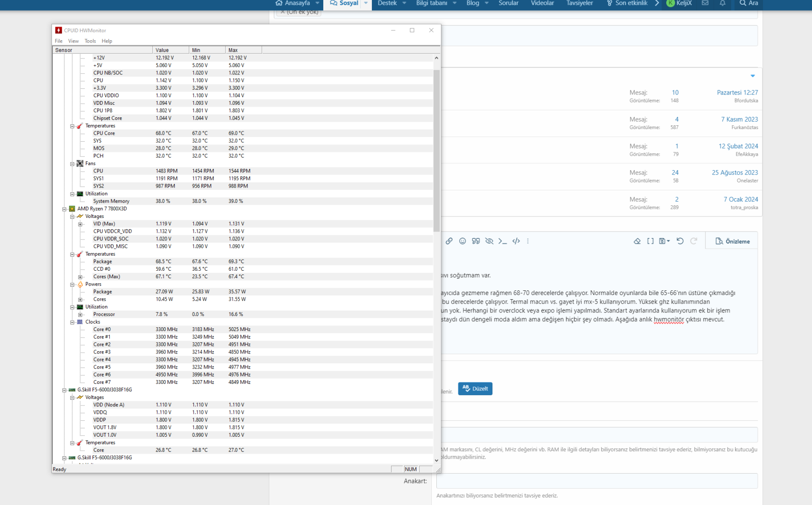Click the AMD Ryzen 7 7800X3D chip icon
The height and width of the screenshot is (505, 812).
tap(72, 209)
